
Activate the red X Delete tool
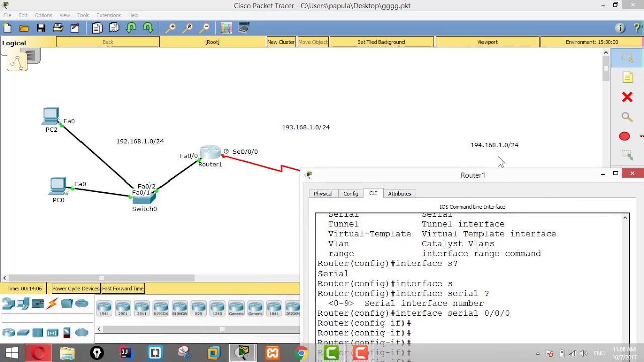pyautogui.click(x=627, y=97)
